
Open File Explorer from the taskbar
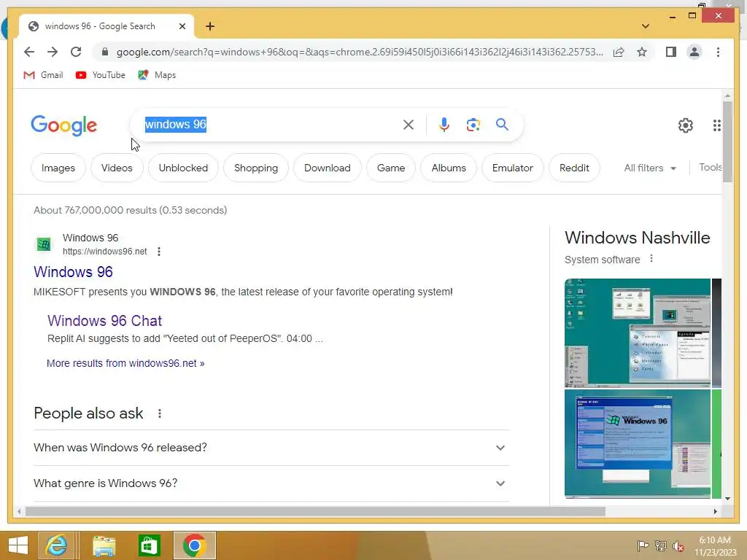pos(104,545)
